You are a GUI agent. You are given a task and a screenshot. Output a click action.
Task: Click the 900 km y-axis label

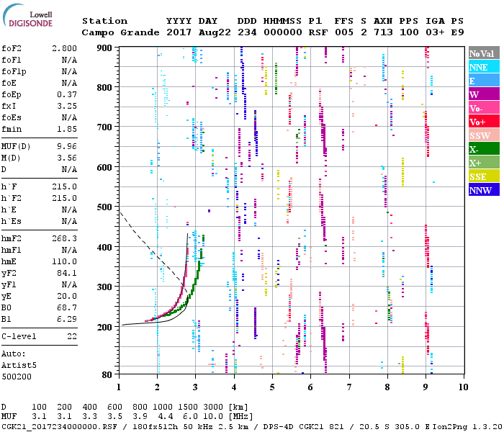pos(106,48)
